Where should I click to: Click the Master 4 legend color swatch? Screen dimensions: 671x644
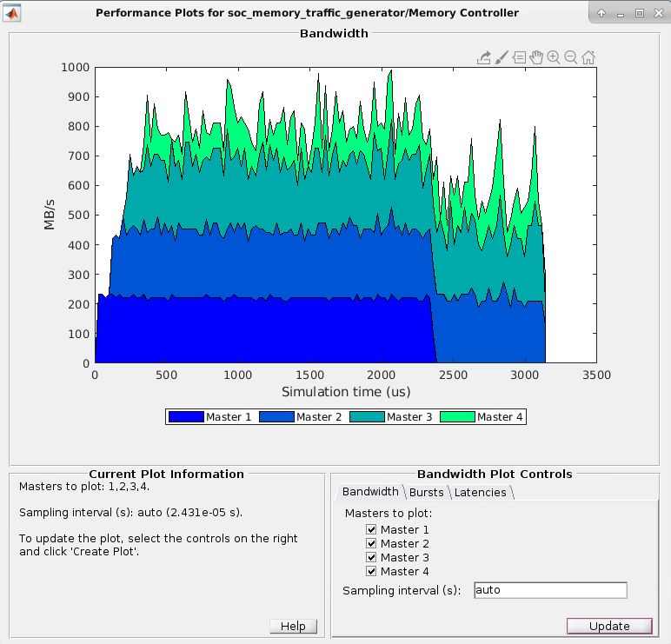click(457, 417)
